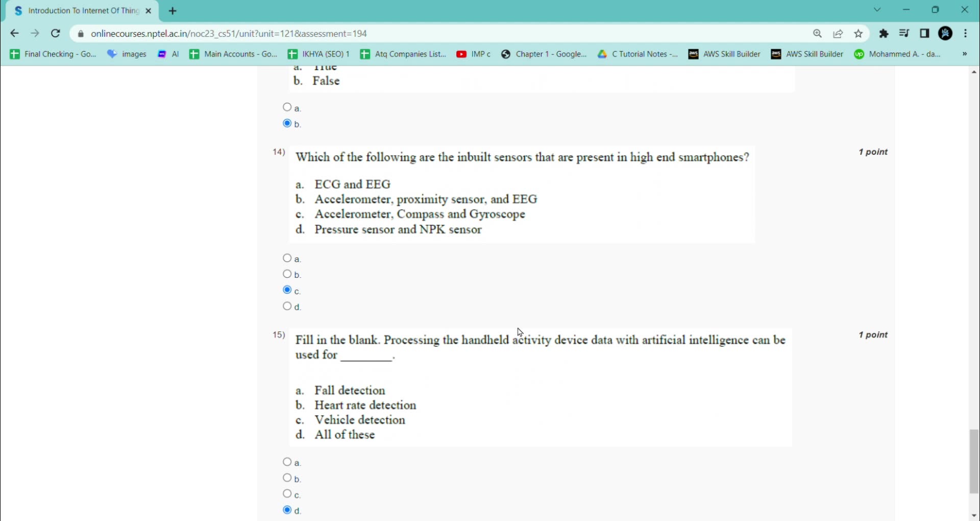Select option b for question 15
The width and height of the screenshot is (980, 521).
coord(287,478)
